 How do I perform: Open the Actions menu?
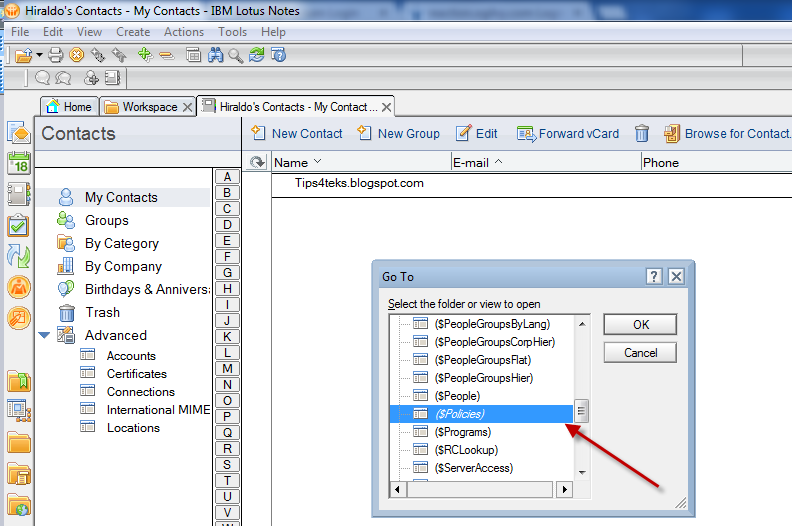click(184, 32)
